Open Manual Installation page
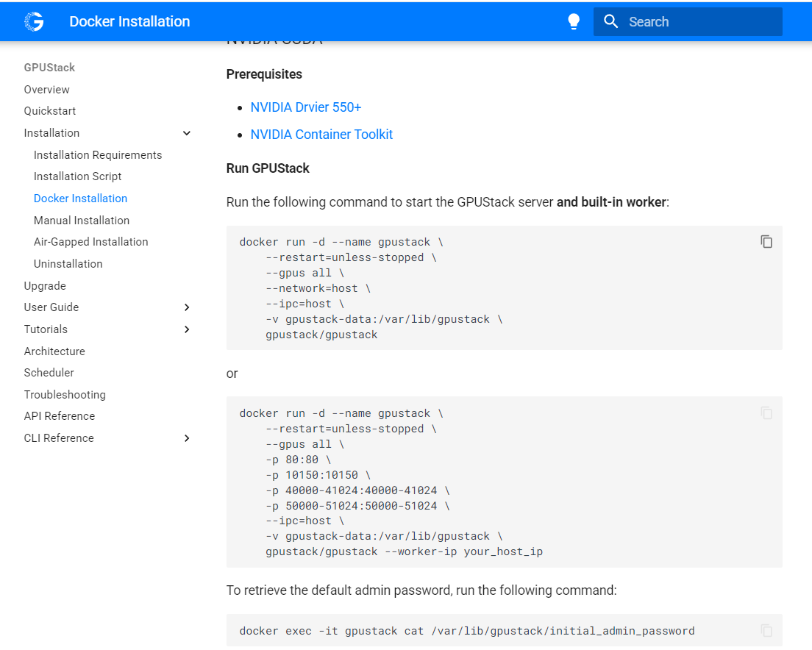Viewport: 812px width, 650px height. [82, 221]
